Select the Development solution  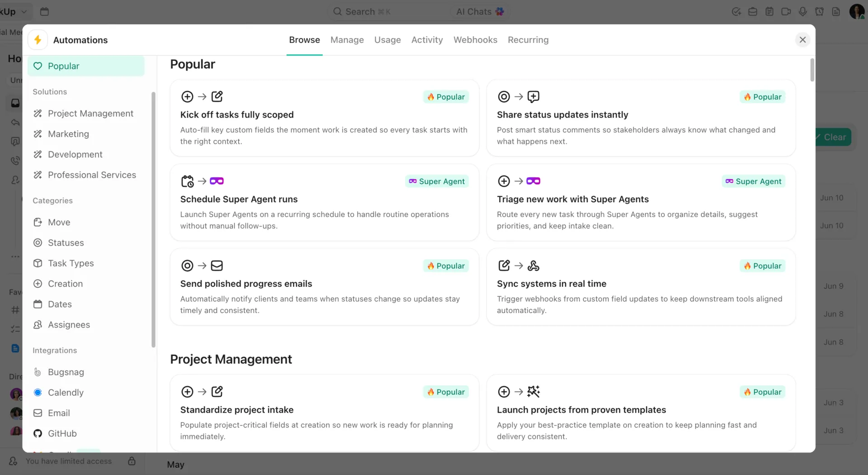coord(86,154)
